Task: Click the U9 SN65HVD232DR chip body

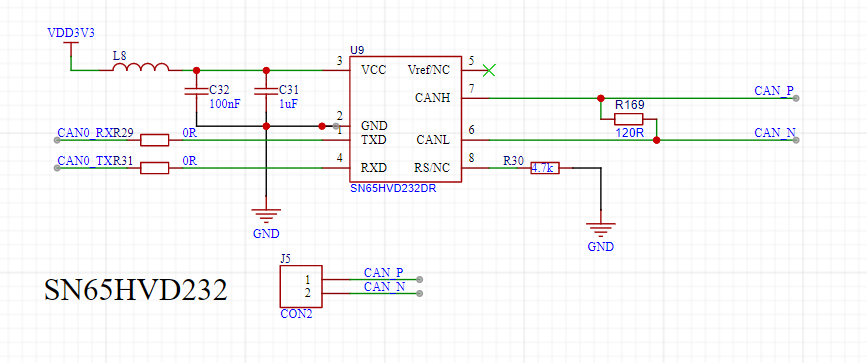Action: [405, 119]
